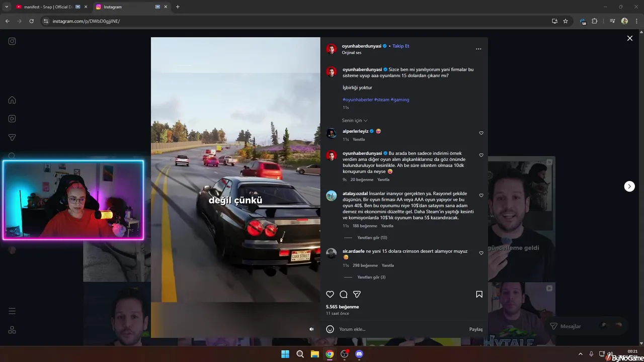The height and width of the screenshot is (362, 644).
Task: Open the 'Senin için' comment sort dropdown
Action: tap(355, 121)
